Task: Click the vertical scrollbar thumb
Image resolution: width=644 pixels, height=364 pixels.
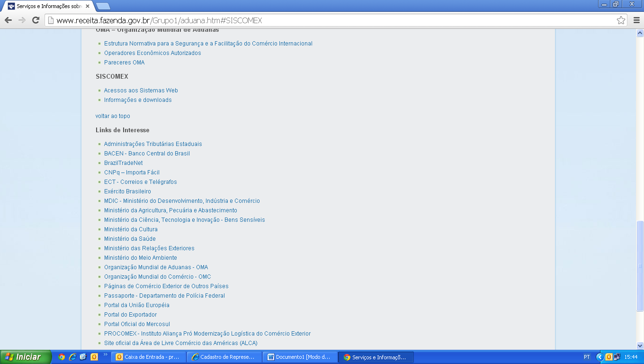Action: 640,265
